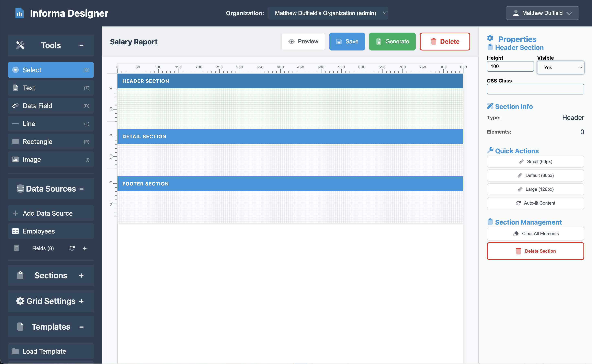Image resolution: width=592 pixels, height=364 pixels.
Task: Click Delete Section in Section Management
Action: tap(535, 251)
